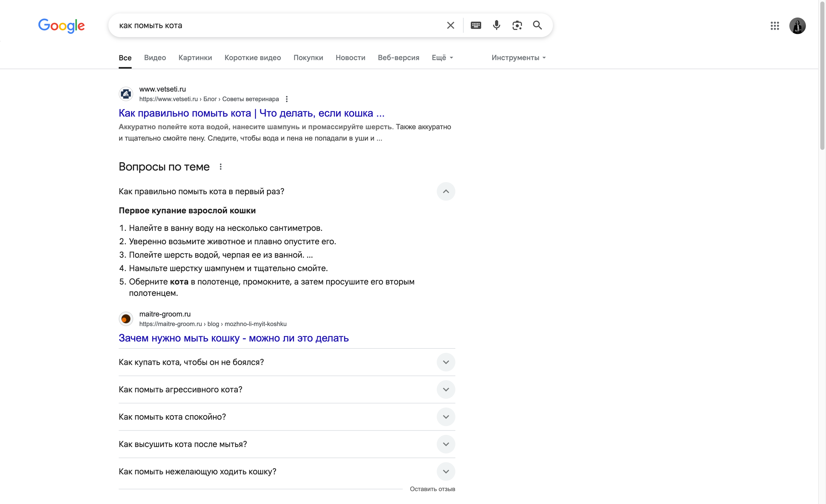The image size is (826, 504).
Task: Click the maitre-groom.ru breadcrumb URL
Action: 213,324
